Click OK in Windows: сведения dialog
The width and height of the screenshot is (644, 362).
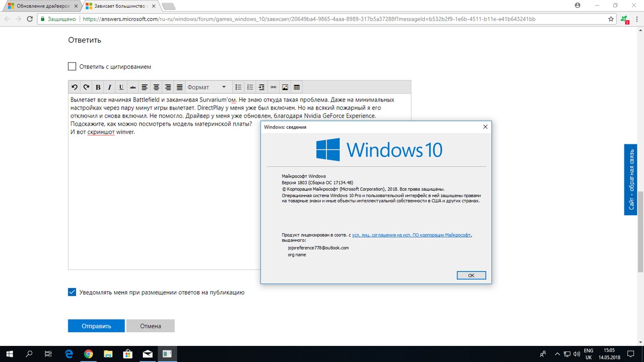click(471, 276)
